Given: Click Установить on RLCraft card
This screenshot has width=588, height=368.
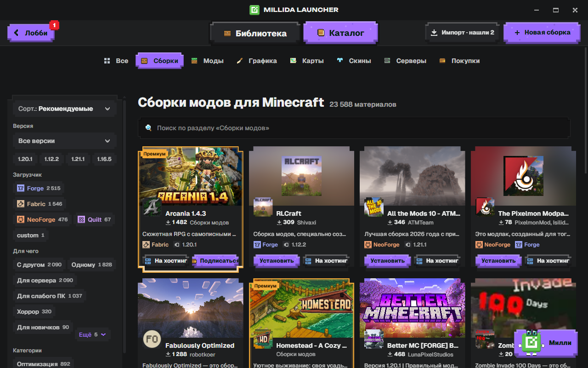Looking at the screenshot, I should 277,261.
